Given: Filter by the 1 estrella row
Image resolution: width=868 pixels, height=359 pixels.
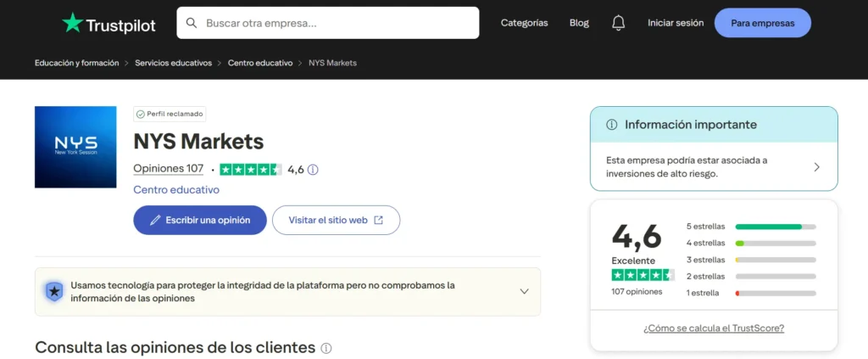Looking at the screenshot, I should coord(751,293).
